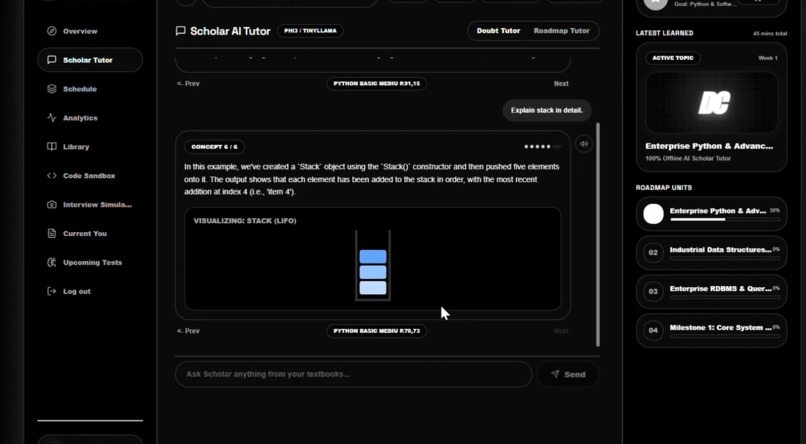
Task: Click the Ask Scholar anything input field
Action: click(x=354, y=374)
